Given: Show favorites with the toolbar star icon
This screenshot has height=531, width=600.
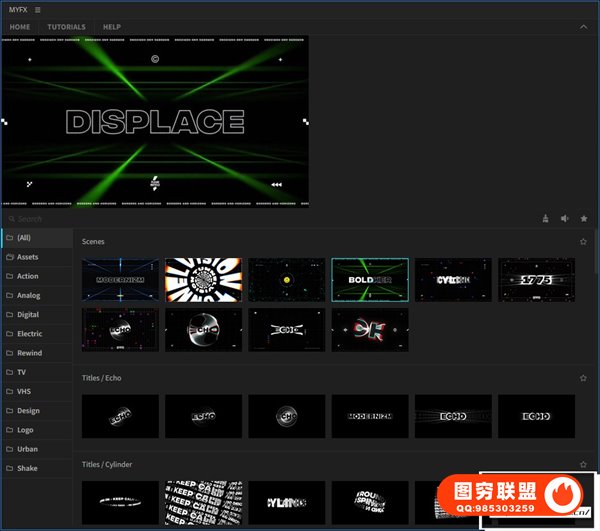Looking at the screenshot, I should [584, 218].
